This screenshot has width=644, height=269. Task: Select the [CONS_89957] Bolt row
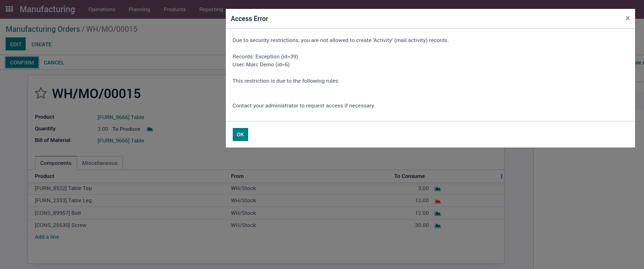click(266, 213)
